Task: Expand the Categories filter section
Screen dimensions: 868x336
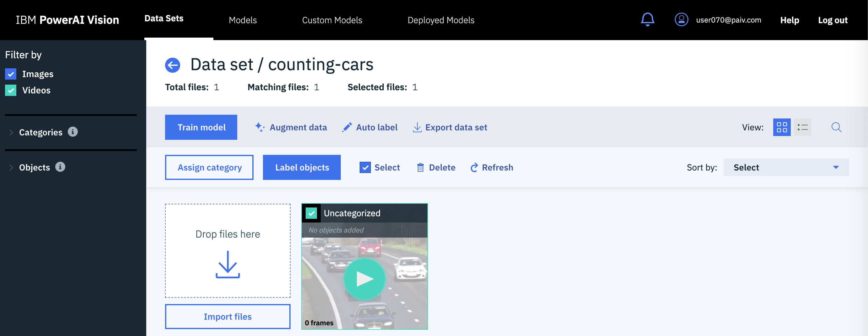Action: (x=11, y=132)
